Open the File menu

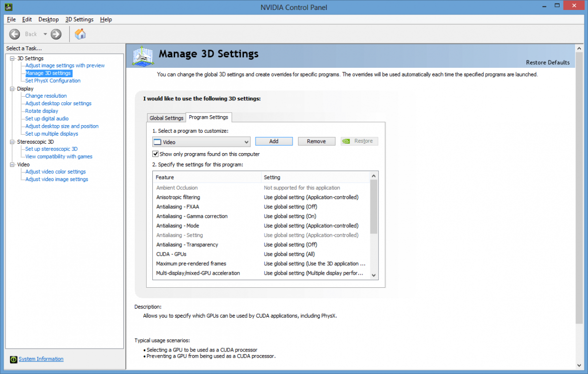(x=11, y=19)
